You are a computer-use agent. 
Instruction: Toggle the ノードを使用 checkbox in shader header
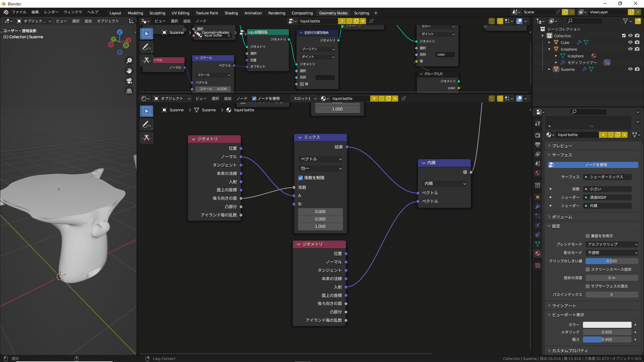pyautogui.click(x=254, y=99)
